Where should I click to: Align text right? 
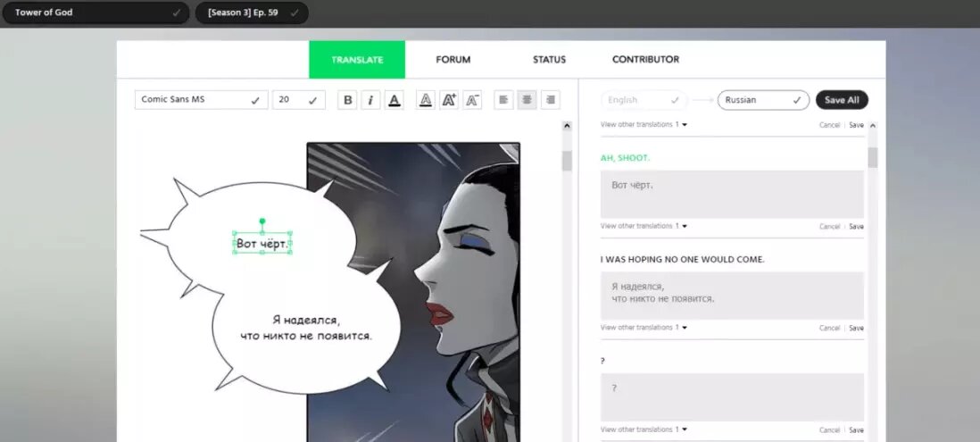coord(550,100)
